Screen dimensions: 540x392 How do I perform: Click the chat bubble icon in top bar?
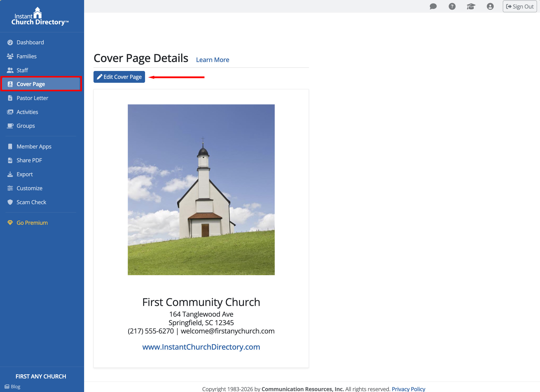[x=433, y=6]
